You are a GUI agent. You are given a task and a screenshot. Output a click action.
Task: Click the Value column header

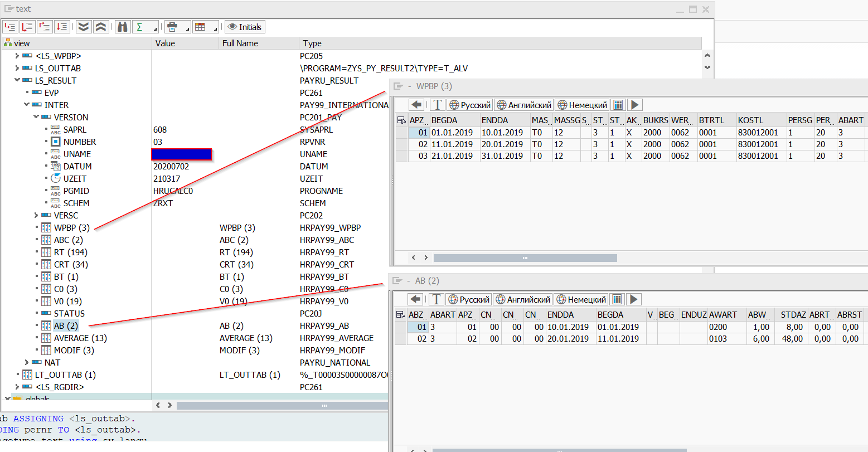[186, 43]
